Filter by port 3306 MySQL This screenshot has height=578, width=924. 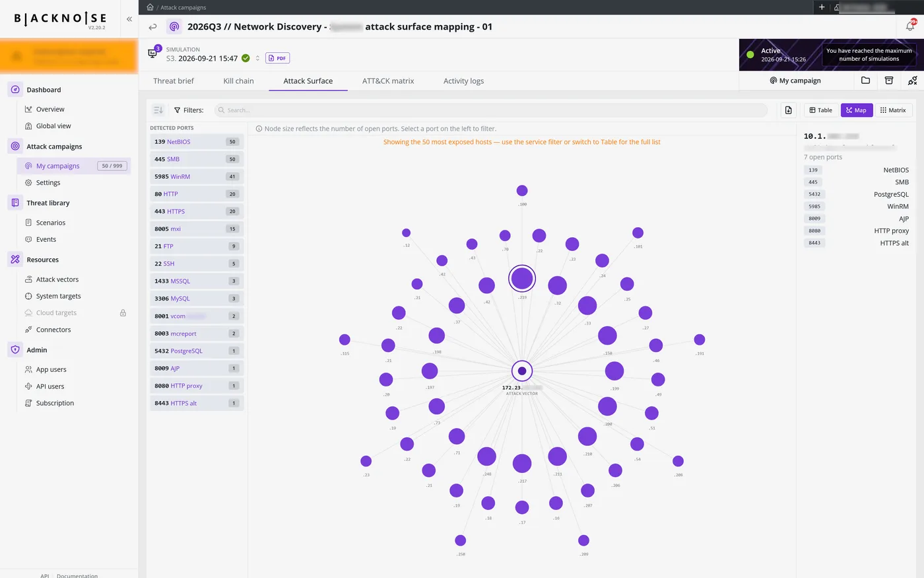click(x=197, y=299)
